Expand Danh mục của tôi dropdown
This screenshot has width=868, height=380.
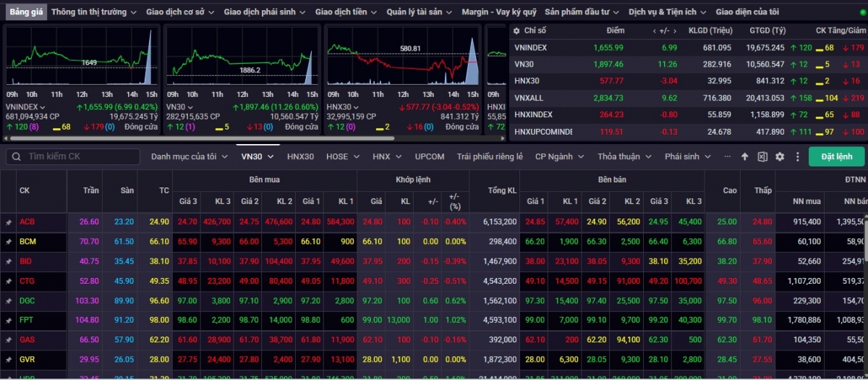click(x=188, y=156)
